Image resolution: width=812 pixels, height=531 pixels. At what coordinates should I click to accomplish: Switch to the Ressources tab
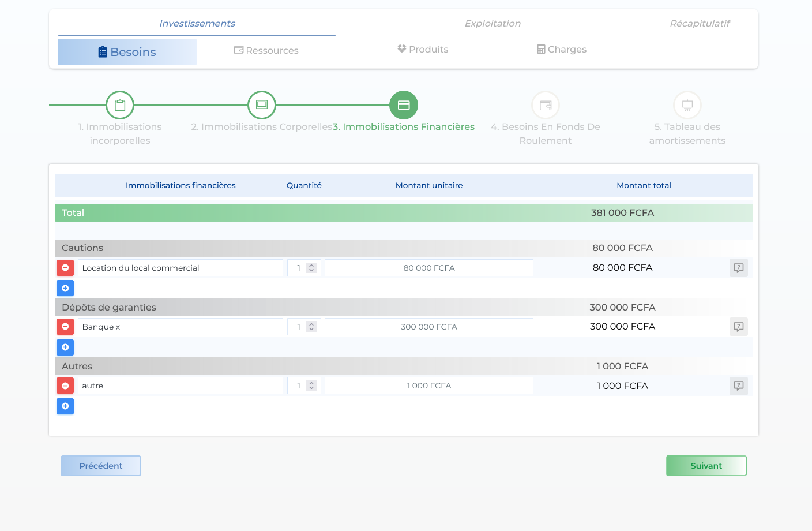click(266, 51)
